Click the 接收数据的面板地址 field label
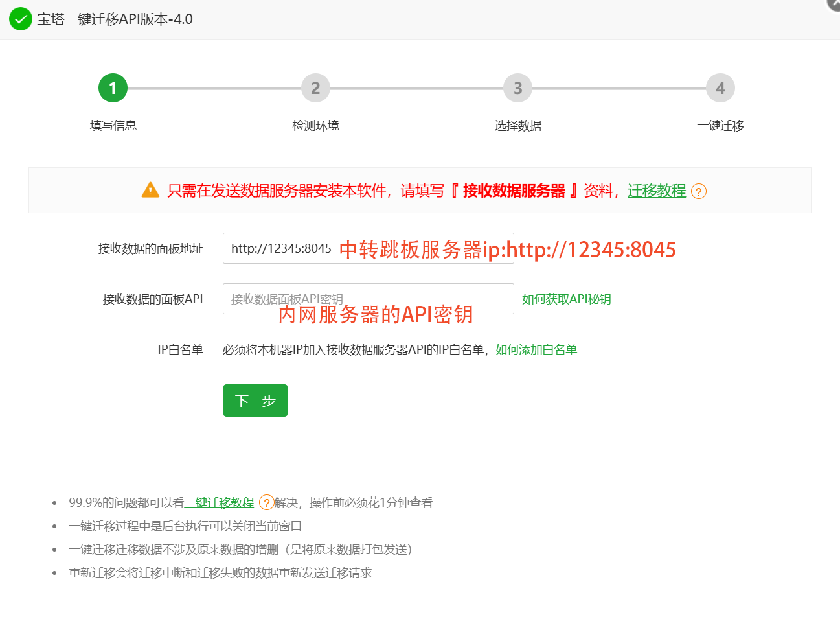This screenshot has height=628, width=840. click(x=150, y=249)
